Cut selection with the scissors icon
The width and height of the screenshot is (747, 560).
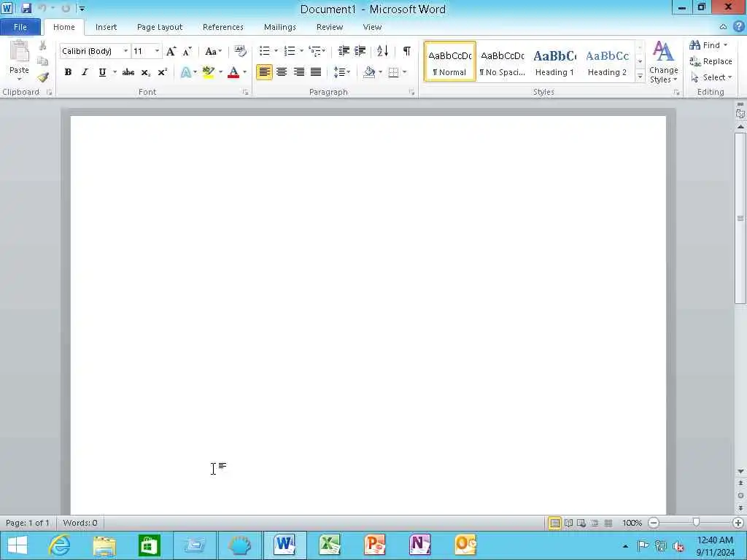click(43, 46)
